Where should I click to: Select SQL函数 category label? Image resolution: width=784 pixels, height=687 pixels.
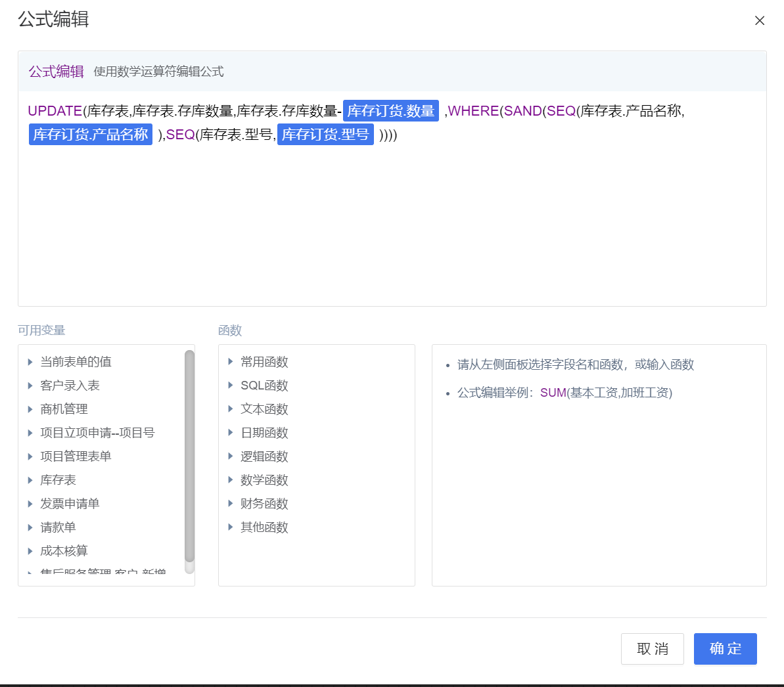click(264, 386)
